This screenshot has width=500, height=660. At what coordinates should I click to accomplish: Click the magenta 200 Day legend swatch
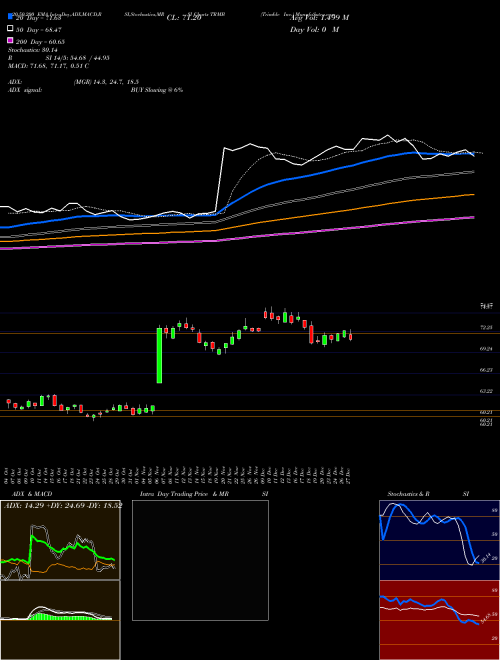click(x=10, y=40)
